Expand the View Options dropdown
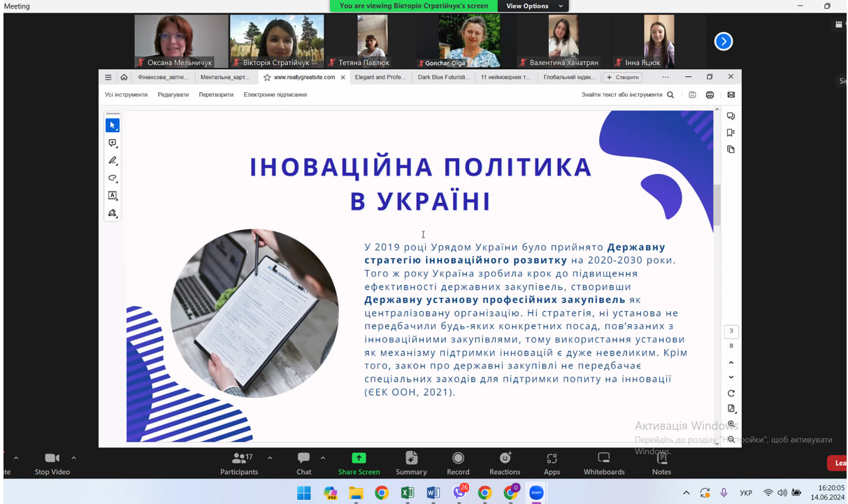 pyautogui.click(x=533, y=6)
